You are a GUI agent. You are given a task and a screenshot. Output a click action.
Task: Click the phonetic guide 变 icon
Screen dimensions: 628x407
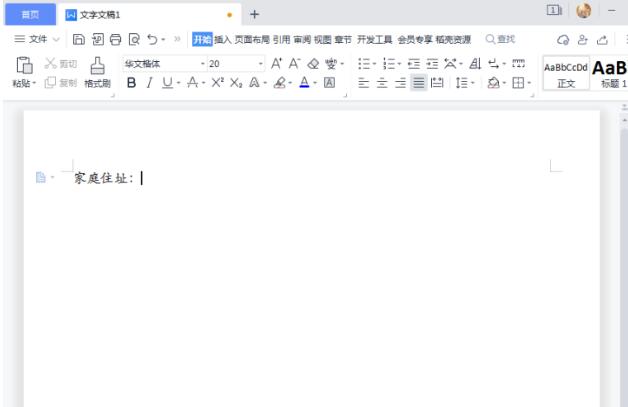pyautogui.click(x=331, y=64)
